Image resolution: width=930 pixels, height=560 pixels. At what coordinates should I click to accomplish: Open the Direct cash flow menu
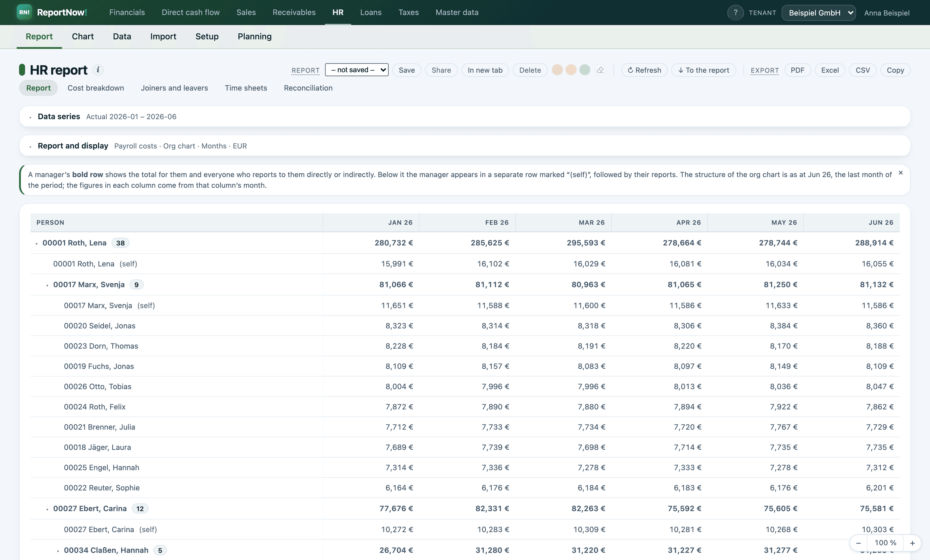pos(191,12)
